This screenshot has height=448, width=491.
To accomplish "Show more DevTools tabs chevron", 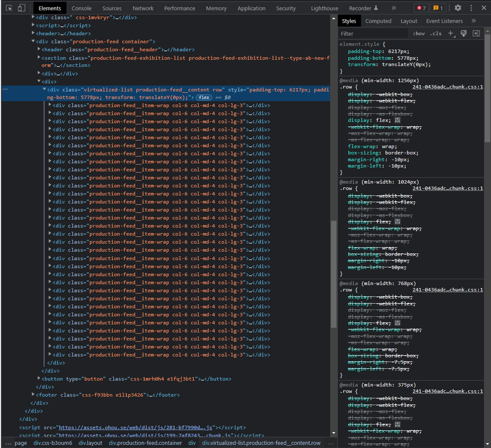I will click(x=394, y=8).
